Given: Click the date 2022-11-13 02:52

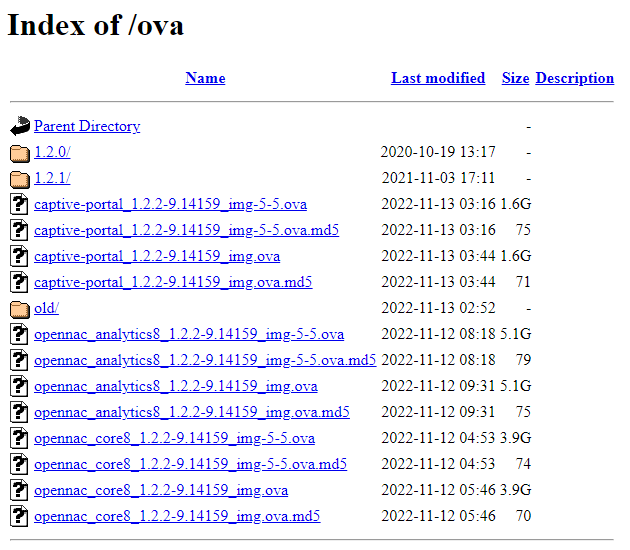Looking at the screenshot, I should coord(438,308).
